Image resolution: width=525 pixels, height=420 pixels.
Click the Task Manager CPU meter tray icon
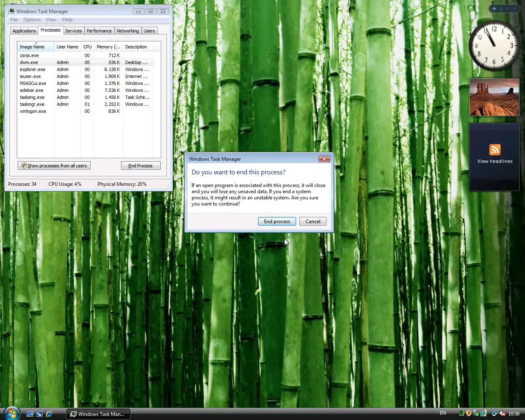click(461, 413)
